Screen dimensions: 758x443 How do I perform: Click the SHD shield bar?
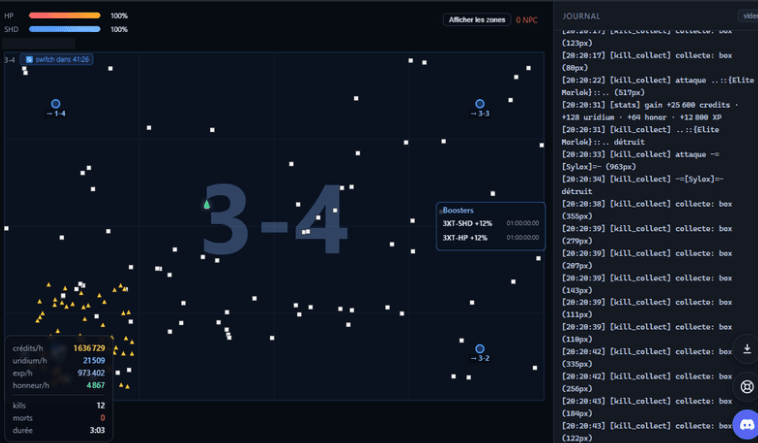click(x=64, y=29)
